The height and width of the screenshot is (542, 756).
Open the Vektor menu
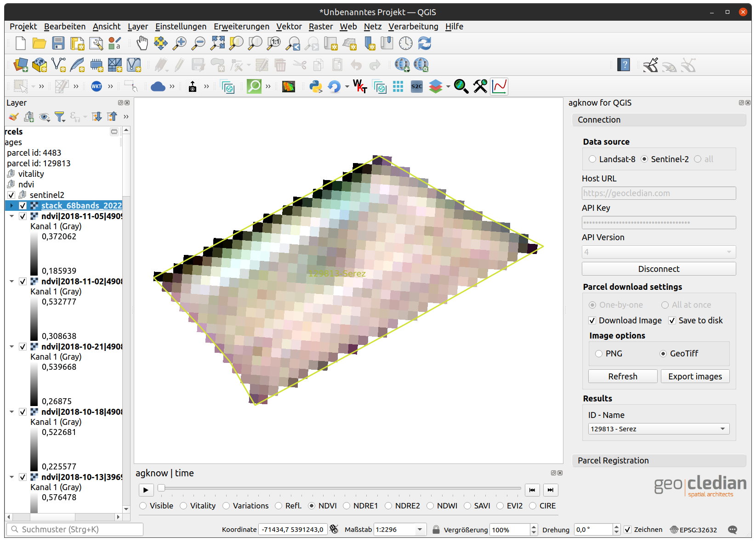click(x=289, y=27)
